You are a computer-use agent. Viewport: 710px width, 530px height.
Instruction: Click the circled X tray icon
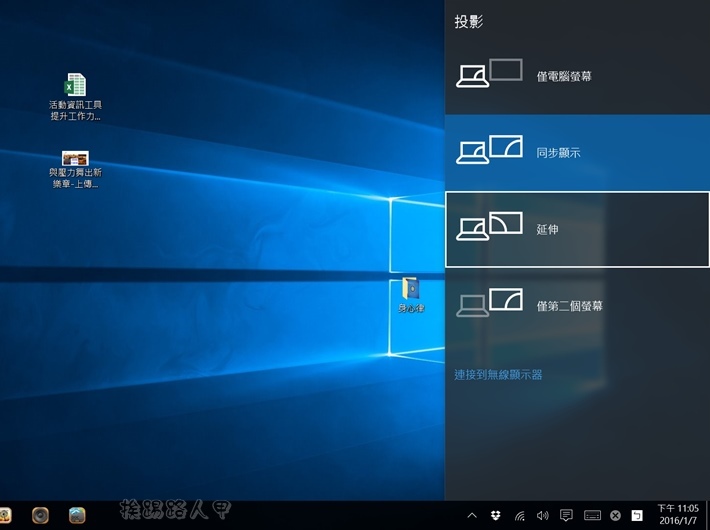click(x=615, y=515)
